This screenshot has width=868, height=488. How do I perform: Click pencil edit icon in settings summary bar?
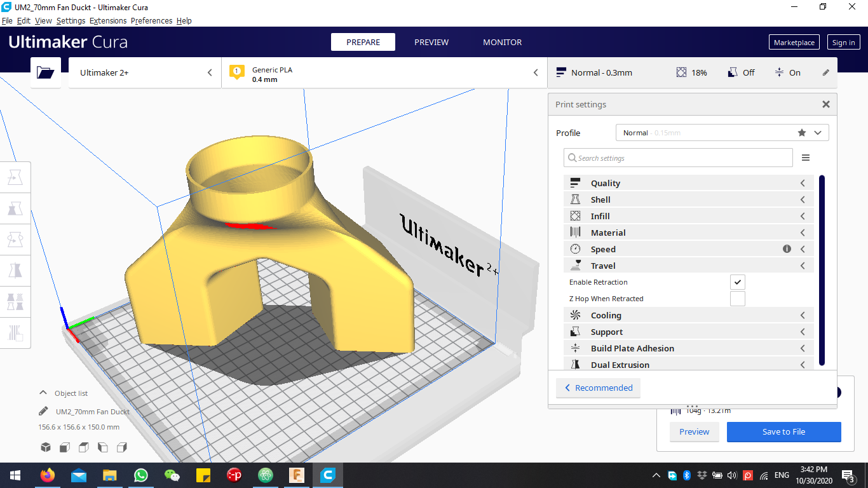click(826, 72)
